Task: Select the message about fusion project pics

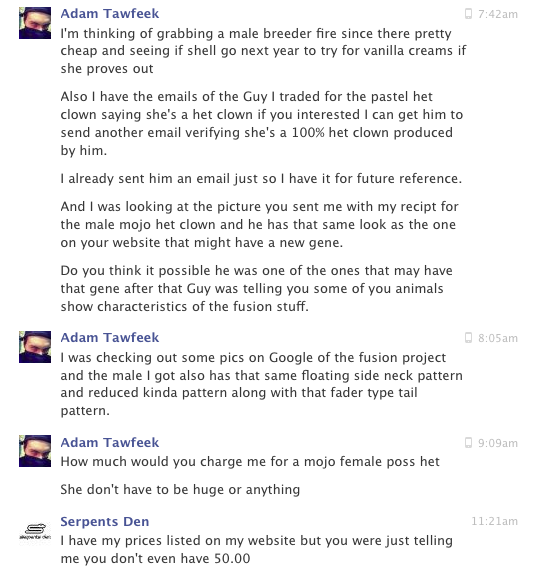Action: 261,384
